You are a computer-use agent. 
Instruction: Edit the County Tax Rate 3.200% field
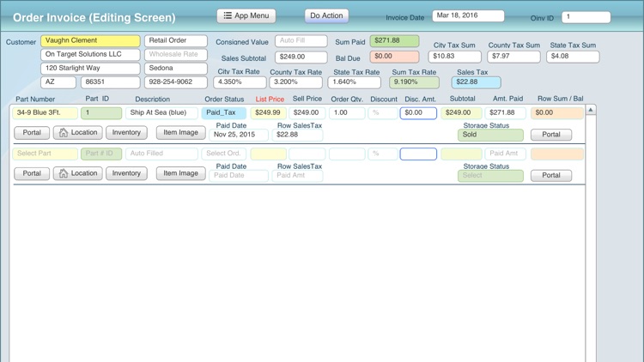[295, 82]
